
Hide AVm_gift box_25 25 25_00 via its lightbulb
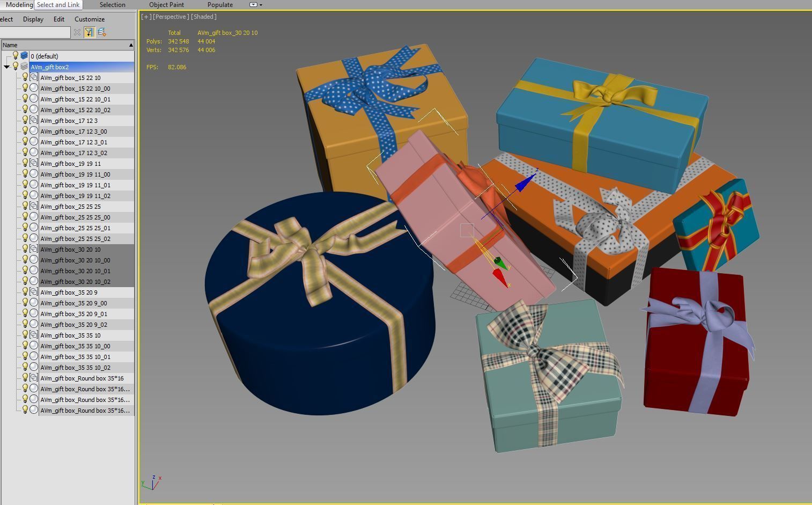[x=25, y=216]
